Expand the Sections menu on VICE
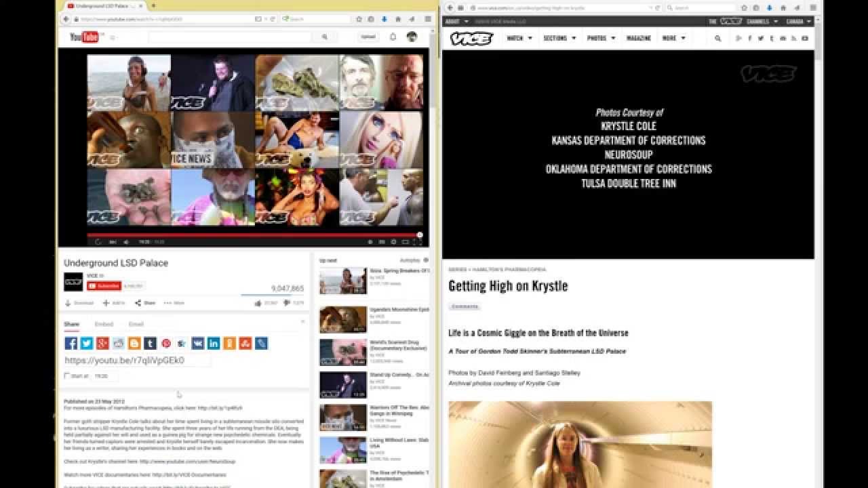868x488 pixels. (x=559, y=39)
